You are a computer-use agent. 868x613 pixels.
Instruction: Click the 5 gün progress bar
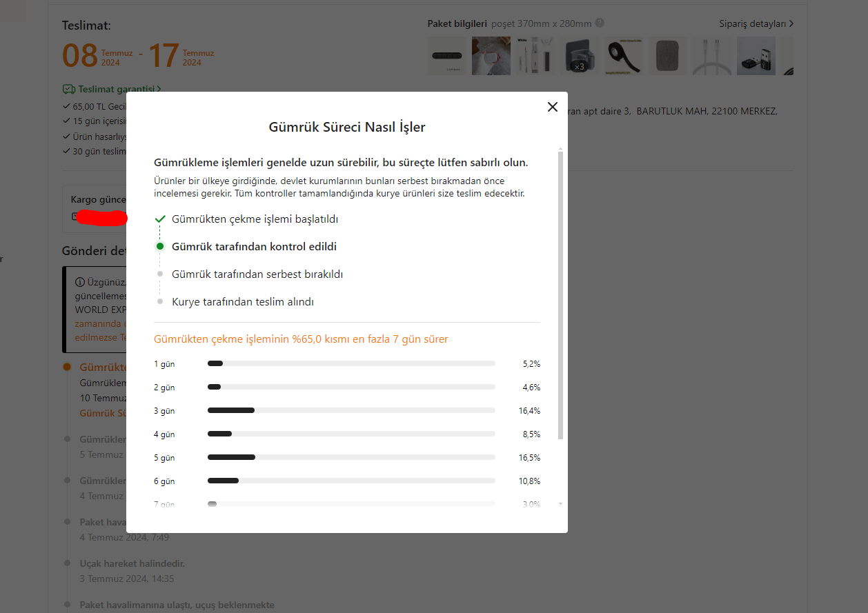(x=351, y=457)
